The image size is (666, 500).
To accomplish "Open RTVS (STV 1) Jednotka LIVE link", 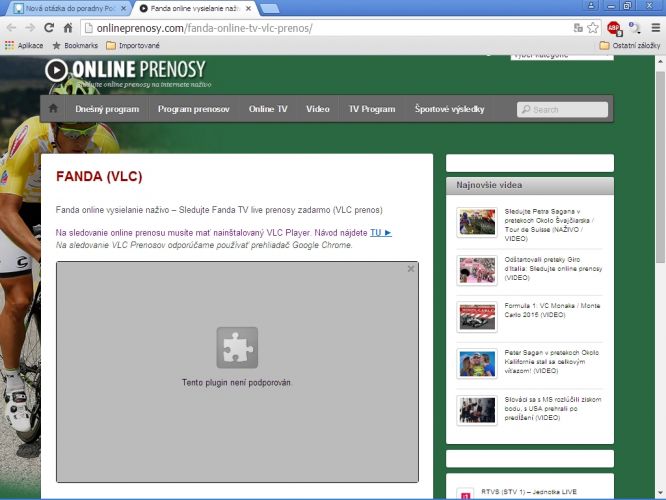I will [x=529, y=492].
